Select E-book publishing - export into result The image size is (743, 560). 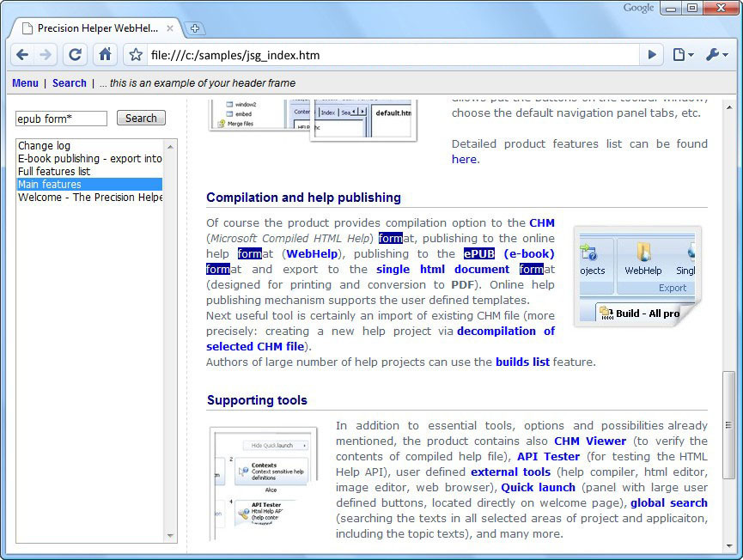(x=90, y=158)
